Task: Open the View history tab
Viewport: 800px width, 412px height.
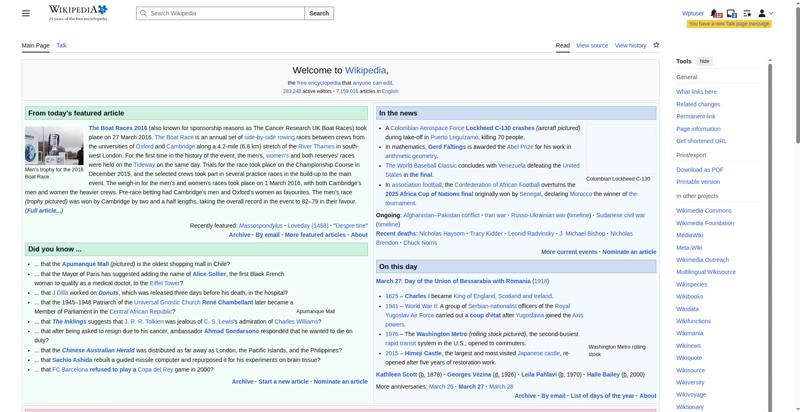Action: 630,45
